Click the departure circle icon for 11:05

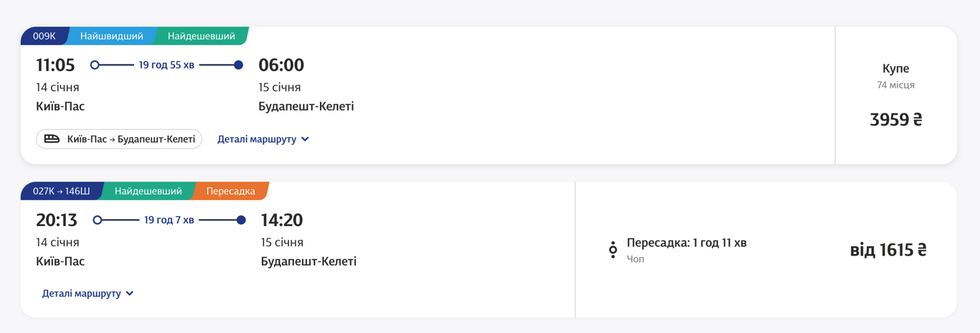pyautogui.click(x=95, y=65)
